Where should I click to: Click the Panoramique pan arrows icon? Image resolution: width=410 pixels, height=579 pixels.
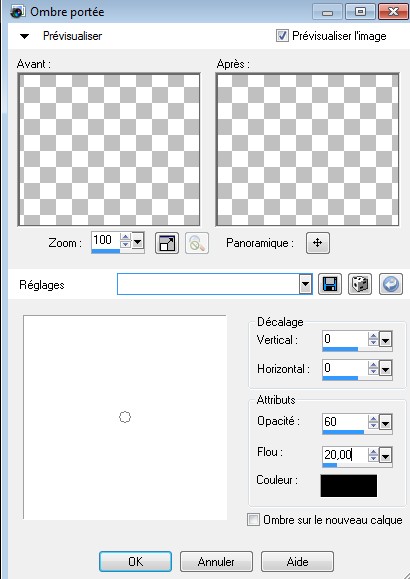point(318,243)
